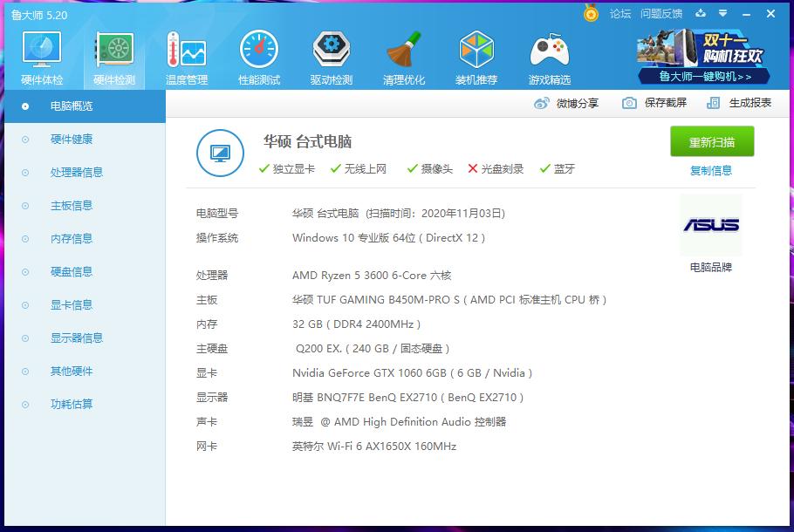
Task: Select 硬件健康 in the left sidebar
Action: click(x=72, y=140)
